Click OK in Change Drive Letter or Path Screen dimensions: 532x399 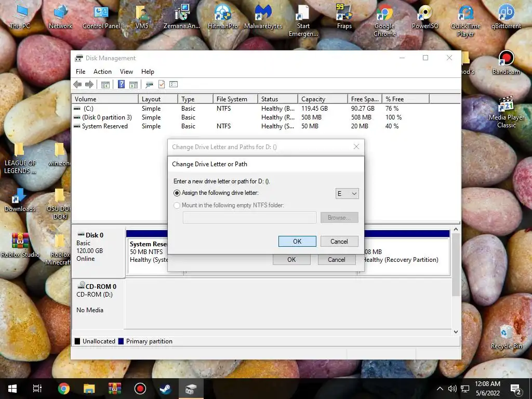(297, 241)
